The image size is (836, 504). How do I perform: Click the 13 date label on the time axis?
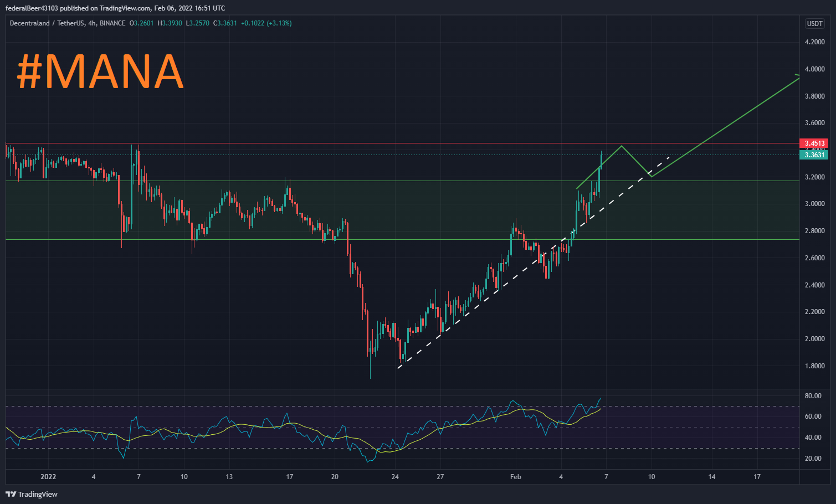point(229,477)
